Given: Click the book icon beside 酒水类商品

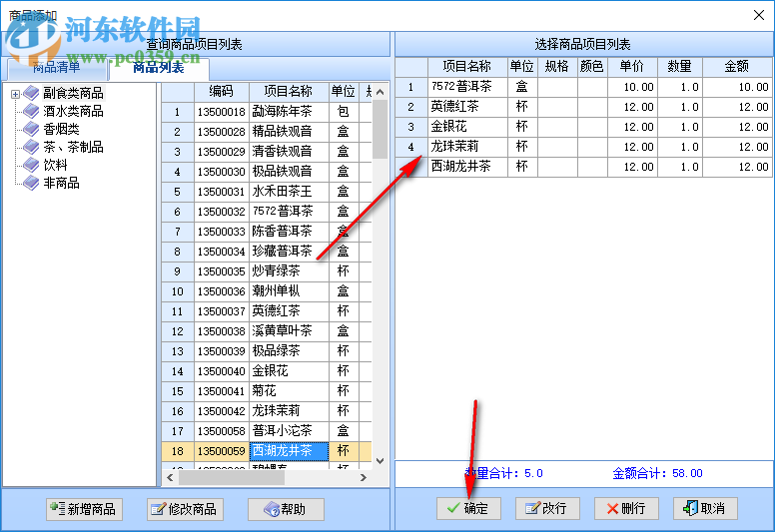Looking at the screenshot, I should [31, 111].
